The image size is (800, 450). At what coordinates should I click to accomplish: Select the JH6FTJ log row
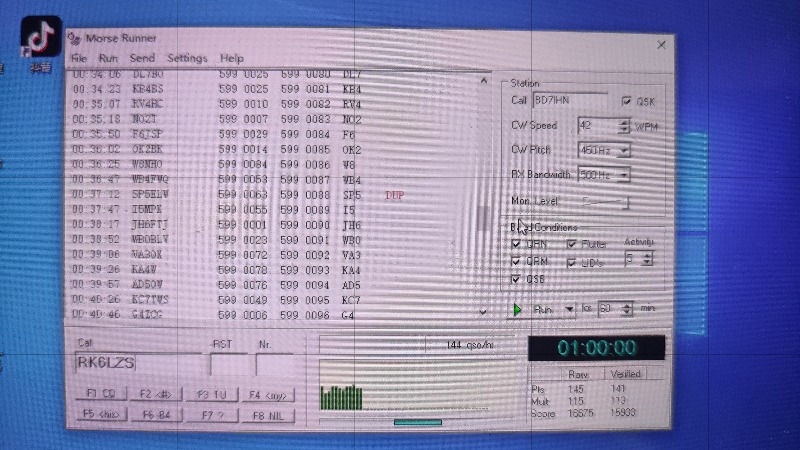pyautogui.click(x=273, y=224)
